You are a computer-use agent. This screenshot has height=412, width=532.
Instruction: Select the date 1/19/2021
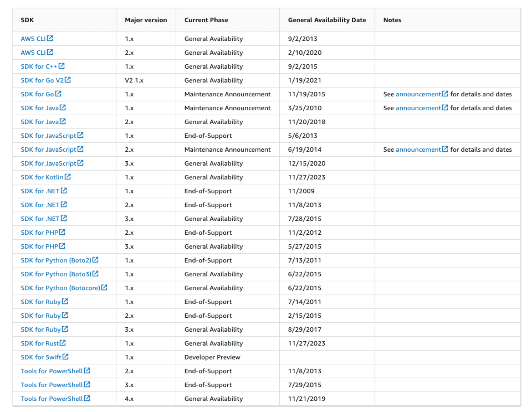[x=305, y=80]
